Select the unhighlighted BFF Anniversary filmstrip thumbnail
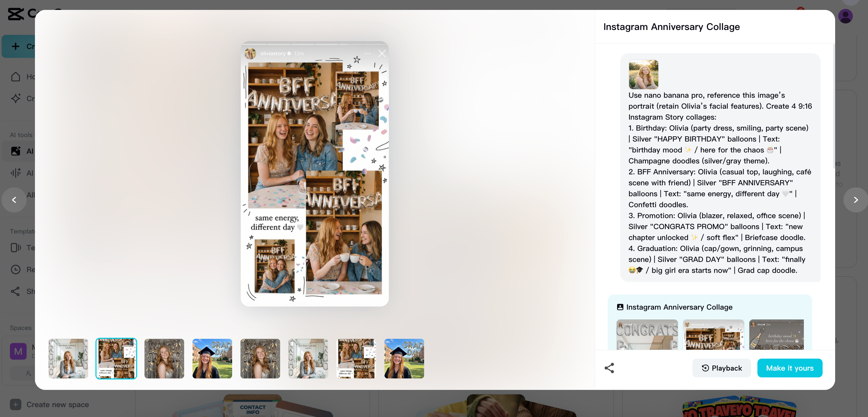This screenshot has height=417, width=868. [x=356, y=358]
